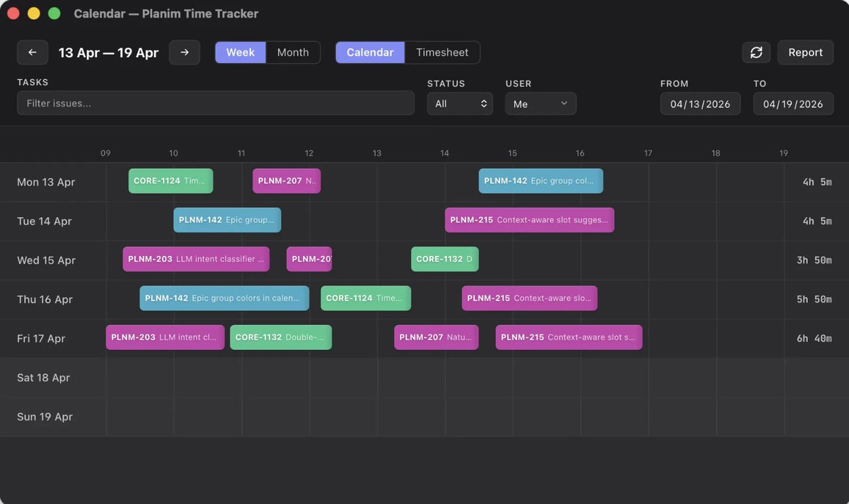This screenshot has height=504, width=849.
Task: Click the Sat 18 Apr row label
Action: [43, 377]
